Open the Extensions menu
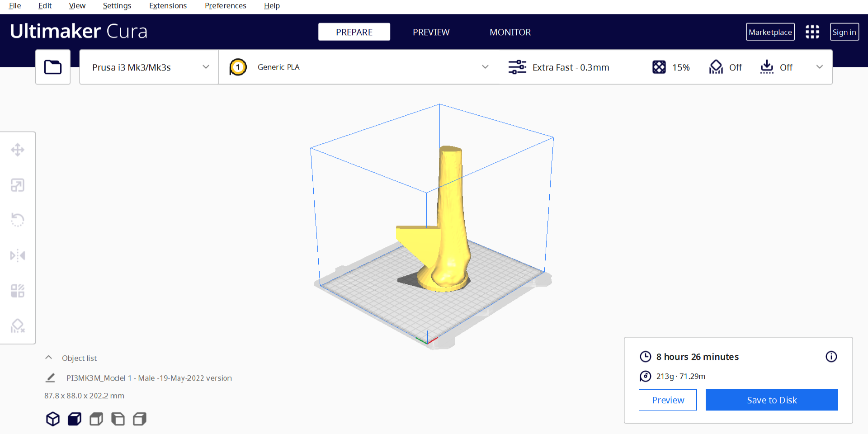868x434 pixels. pos(168,6)
